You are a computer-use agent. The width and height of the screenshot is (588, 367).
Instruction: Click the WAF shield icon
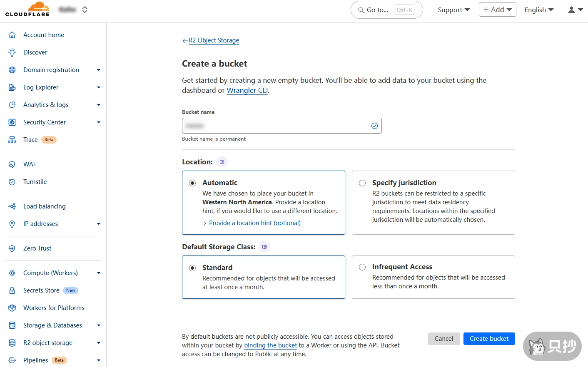[x=12, y=164]
